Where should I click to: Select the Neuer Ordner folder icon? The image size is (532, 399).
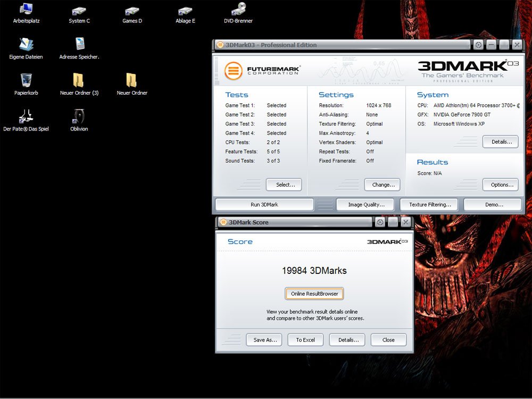pyautogui.click(x=132, y=85)
